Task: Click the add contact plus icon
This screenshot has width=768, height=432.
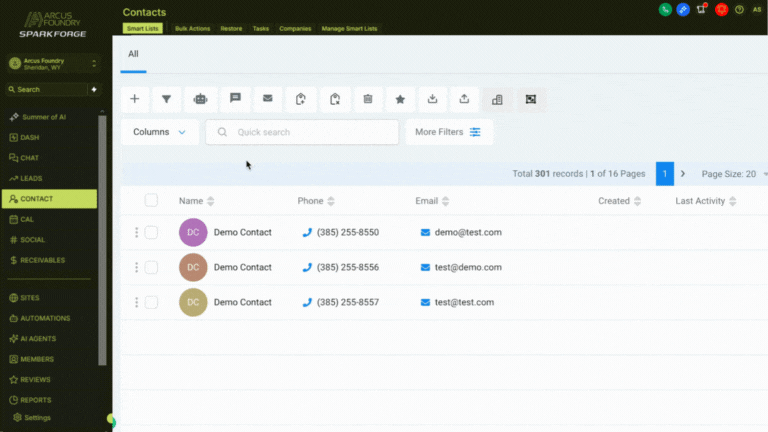Action: (x=135, y=99)
